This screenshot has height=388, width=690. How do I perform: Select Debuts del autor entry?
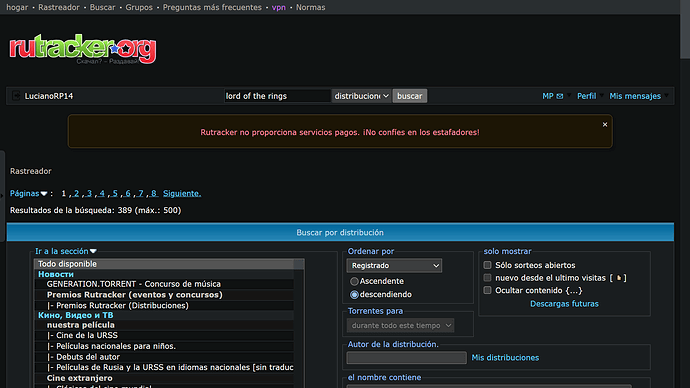tap(164, 357)
